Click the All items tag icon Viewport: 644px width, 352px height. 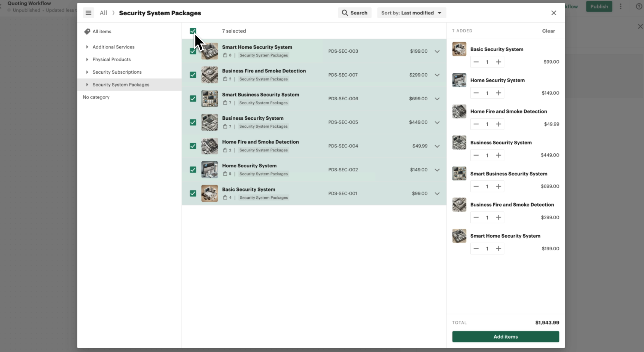pos(87,32)
